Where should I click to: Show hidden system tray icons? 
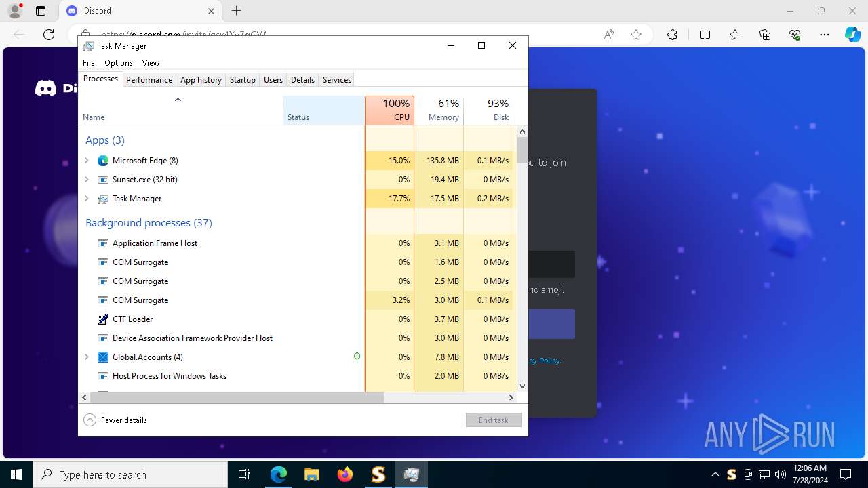[715, 474]
